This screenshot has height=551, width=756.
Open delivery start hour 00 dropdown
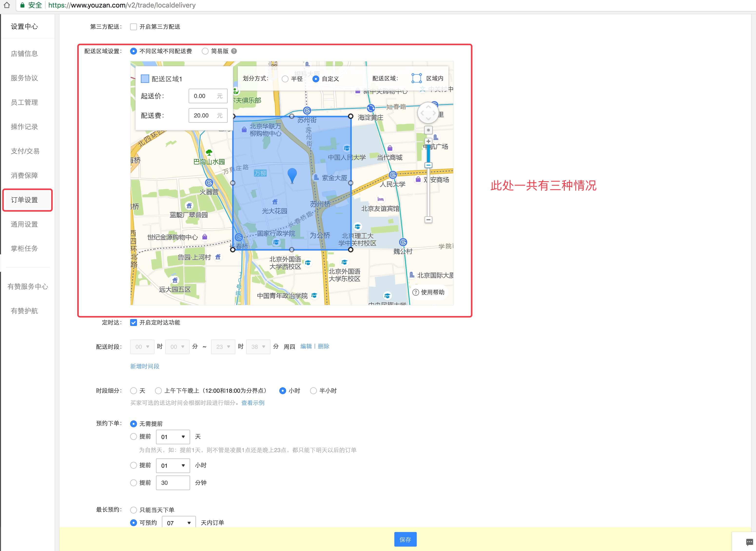point(142,347)
